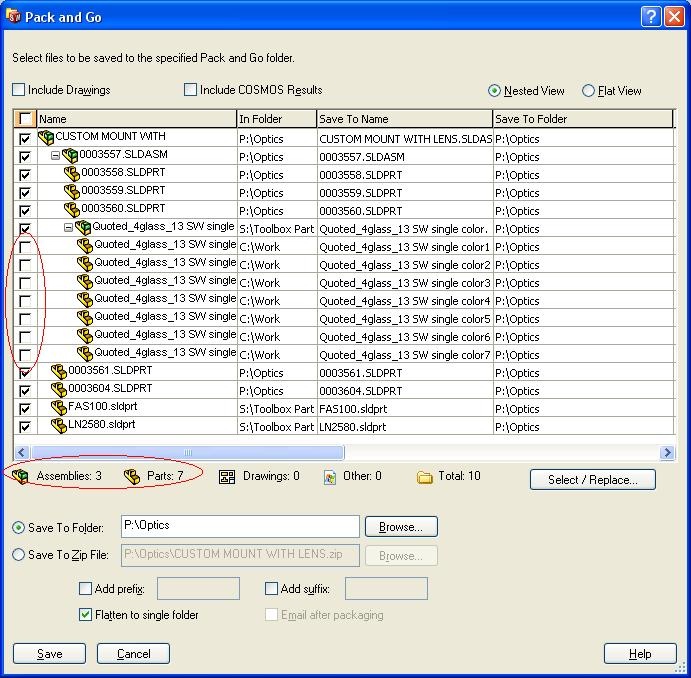Check the box for row saving as color1
This screenshot has width=691, height=678.
pos(25,247)
